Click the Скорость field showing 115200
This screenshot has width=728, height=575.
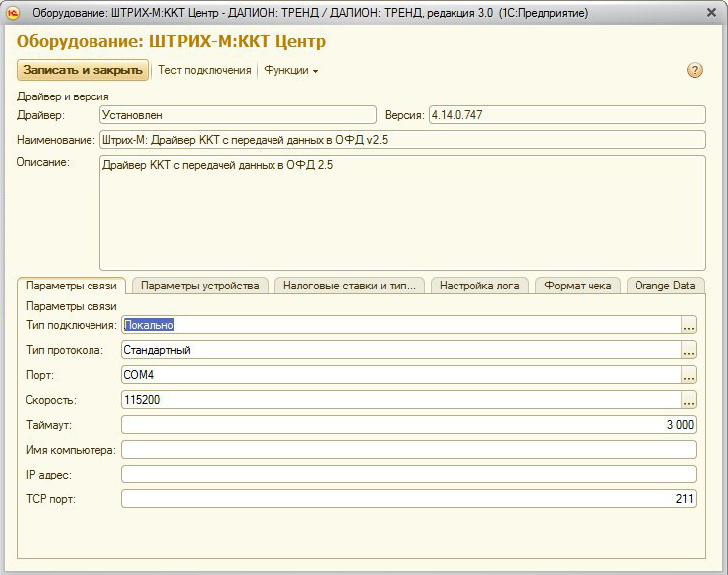pos(402,400)
